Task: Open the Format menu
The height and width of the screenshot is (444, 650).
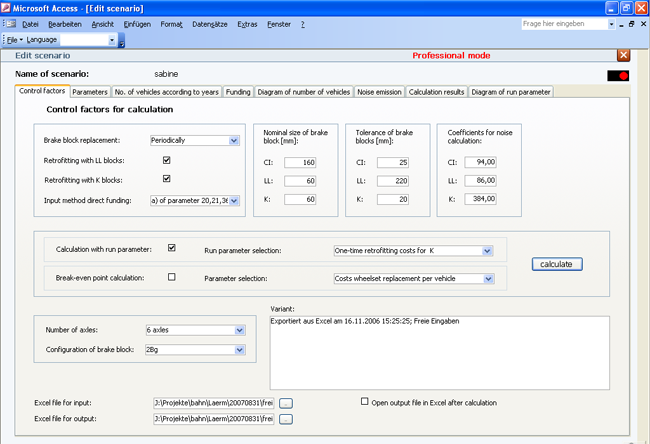Action: pos(172,24)
